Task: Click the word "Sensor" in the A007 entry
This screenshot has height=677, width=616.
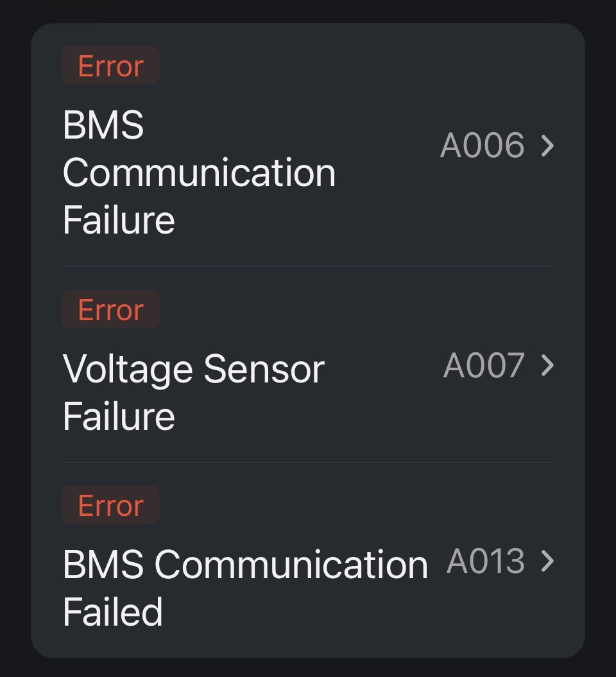Action: (264, 370)
